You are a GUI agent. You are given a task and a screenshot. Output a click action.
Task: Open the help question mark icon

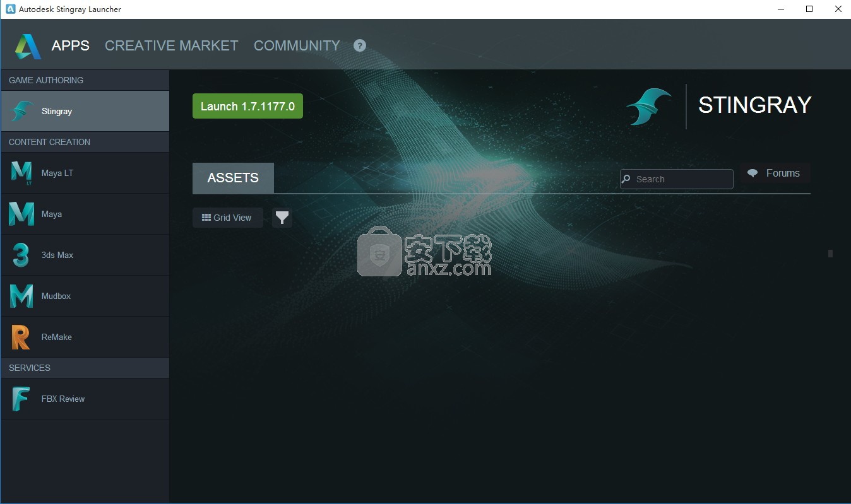point(360,45)
